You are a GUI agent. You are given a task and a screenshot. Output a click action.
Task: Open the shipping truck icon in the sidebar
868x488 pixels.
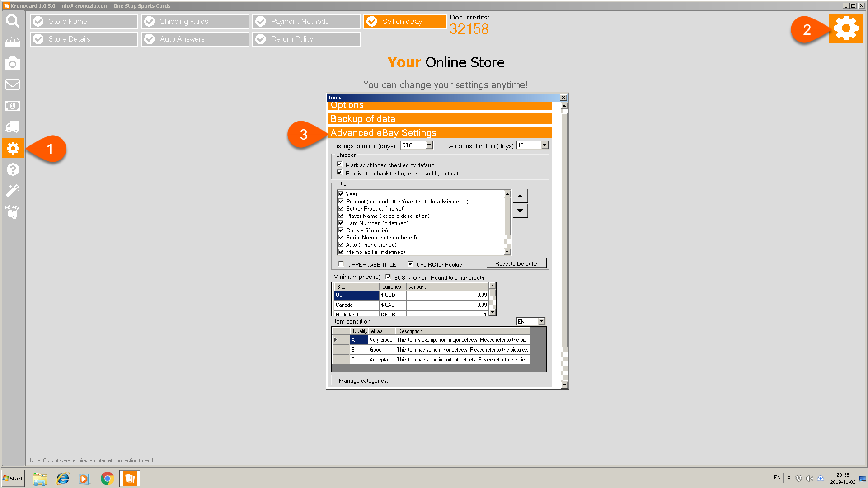pos(13,127)
